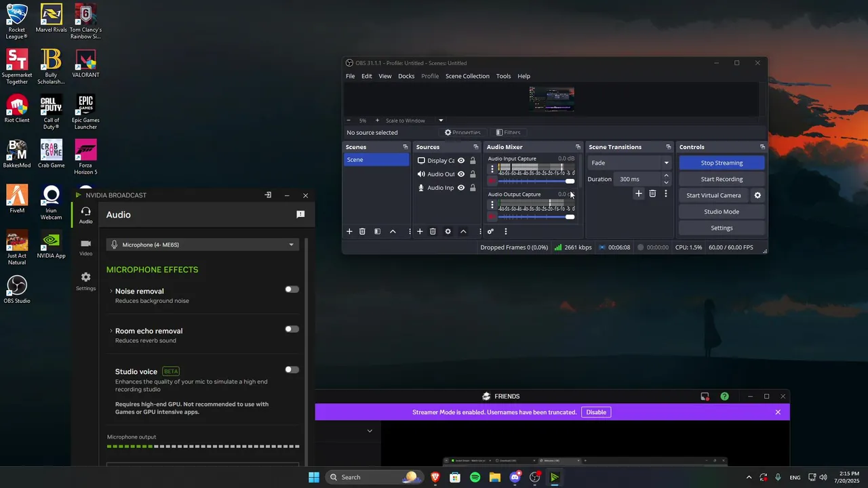Screen dimensions: 868x488
Task: Mute Audio Output Capture in mixer
Action: click(x=492, y=217)
